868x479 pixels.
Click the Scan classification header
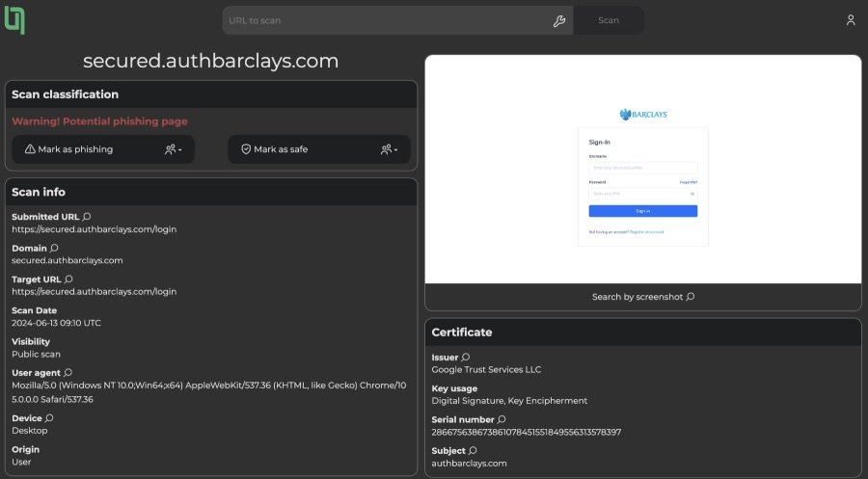pyautogui.click(x=211, y=94)
